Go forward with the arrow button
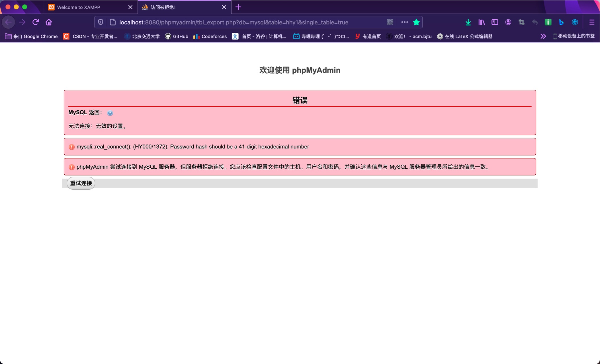Screen dimensions: 600x364 (x=22, y=22)
